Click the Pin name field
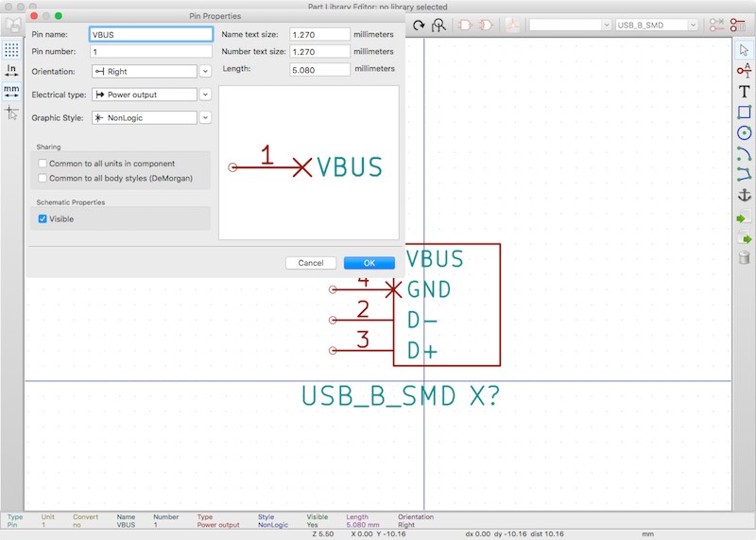Screen dimensions: 756x540 151,34
